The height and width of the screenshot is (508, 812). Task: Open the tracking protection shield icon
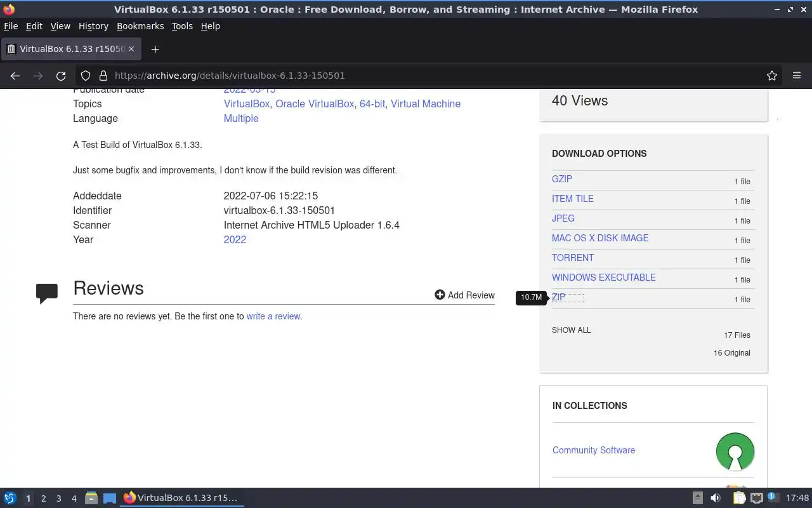click(x=86, y=76)
